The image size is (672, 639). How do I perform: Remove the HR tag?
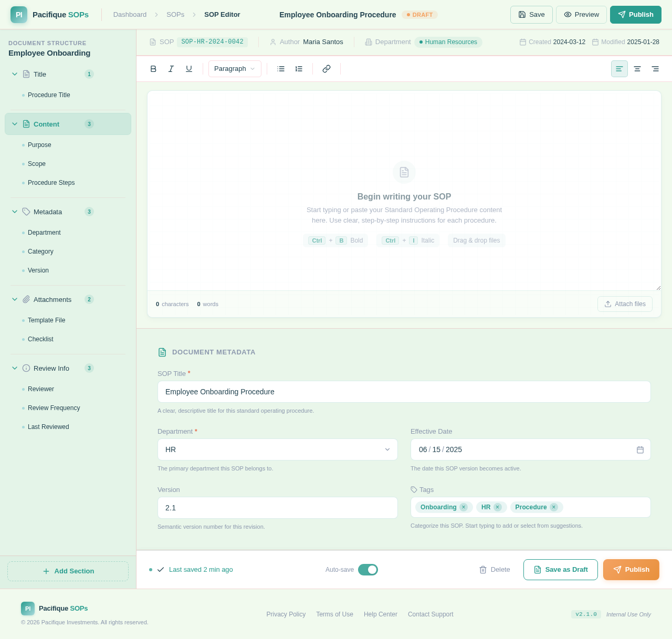pos(498,507)
